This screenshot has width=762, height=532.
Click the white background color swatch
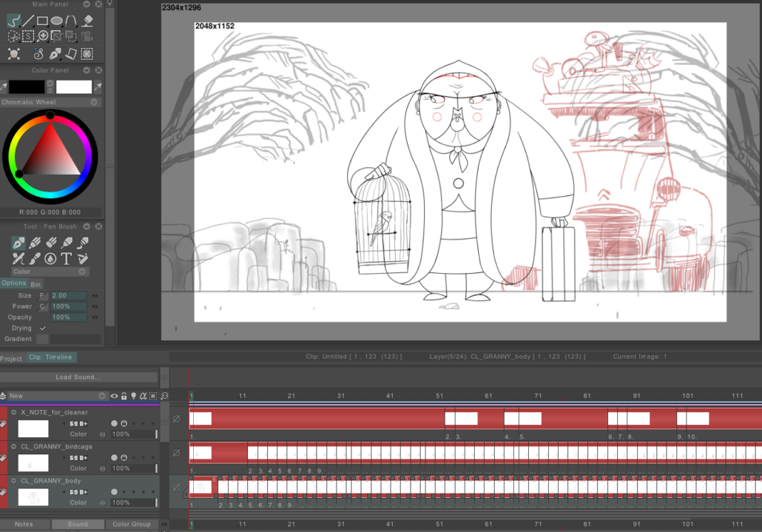[x=74, y=87]
